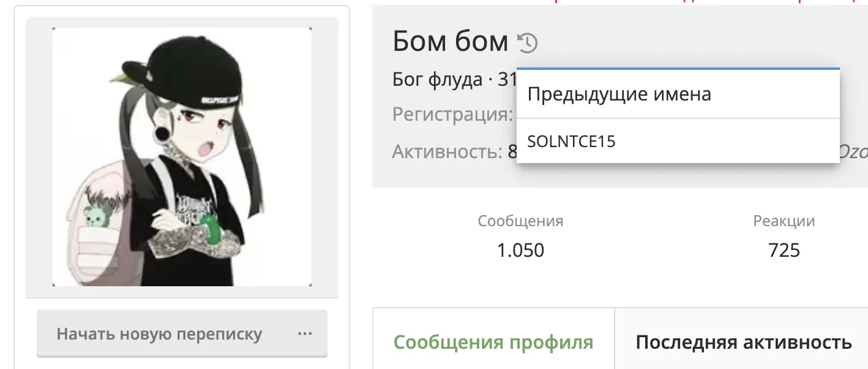Open username history clock icon beside Бом бом
868x369 pixels.
pos(528,42)
